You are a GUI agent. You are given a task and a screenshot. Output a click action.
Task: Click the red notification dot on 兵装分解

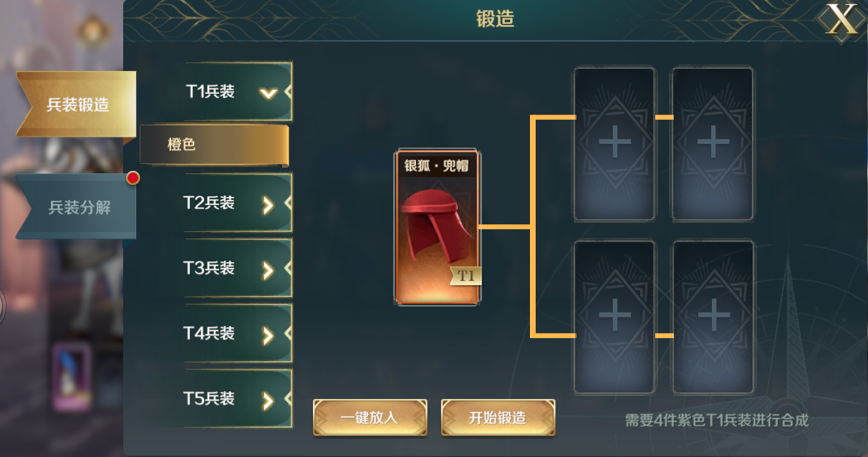click(132, 178)
